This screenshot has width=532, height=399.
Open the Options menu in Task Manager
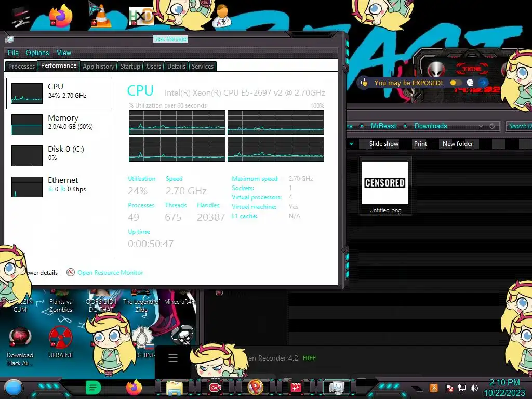[x=37, y=52]
